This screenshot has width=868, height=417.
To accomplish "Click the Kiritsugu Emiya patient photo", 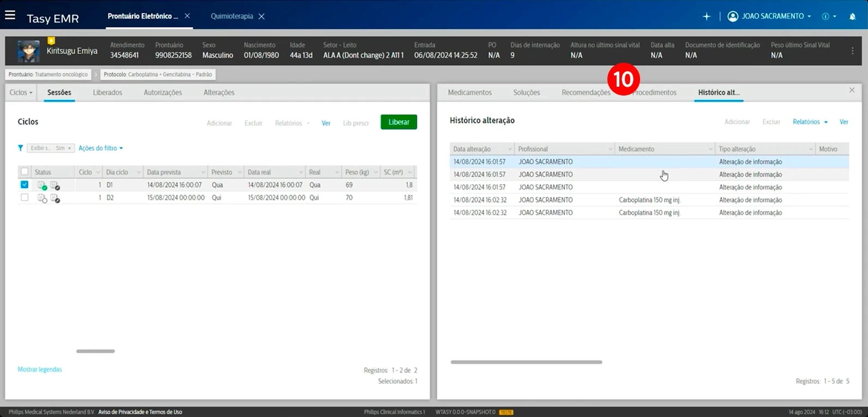I will click(28, 51).
